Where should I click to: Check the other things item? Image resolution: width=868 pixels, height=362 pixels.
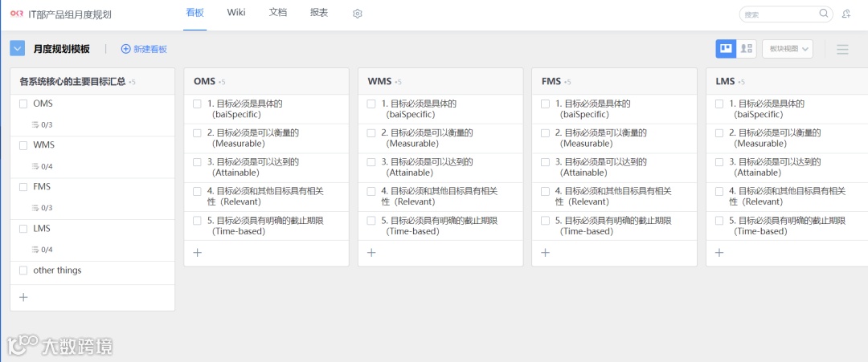tap(23, 270)
